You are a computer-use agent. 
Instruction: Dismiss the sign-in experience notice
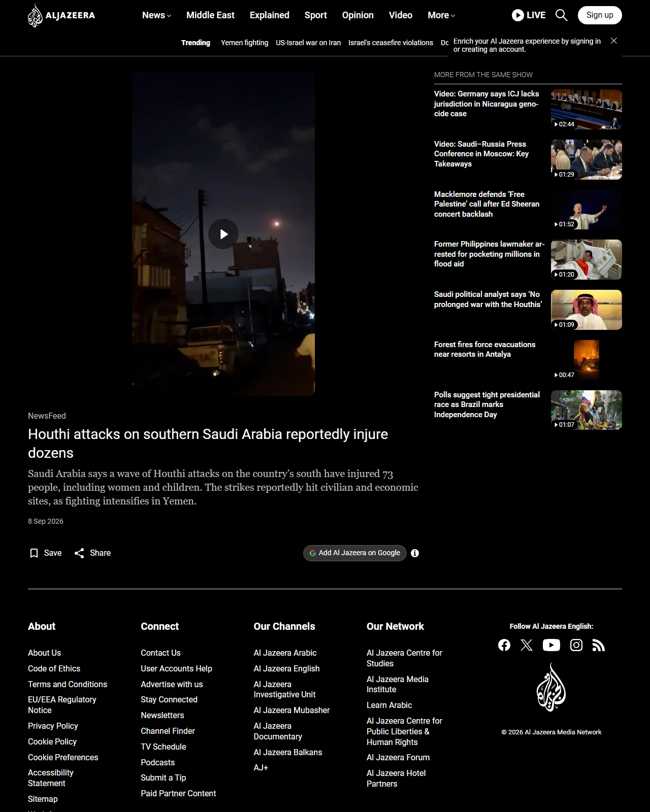614,41
